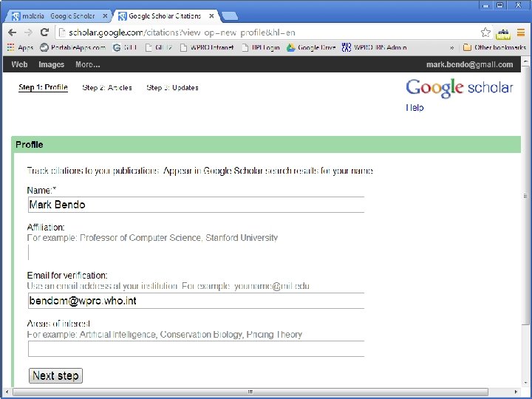Open the Google Drive bookmark
The width and height of the screenshot is (532, 399).
pos(311,47)
